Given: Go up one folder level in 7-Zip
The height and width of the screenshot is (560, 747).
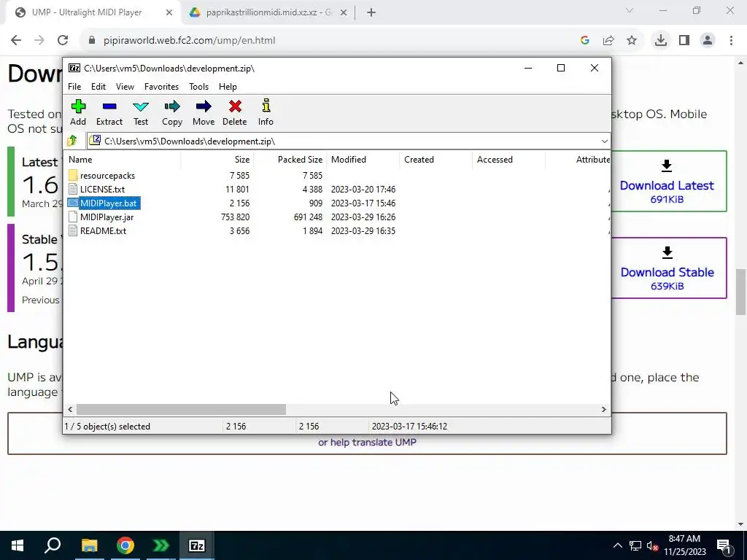Looking at the screenshot, I should tap(72, 141).
